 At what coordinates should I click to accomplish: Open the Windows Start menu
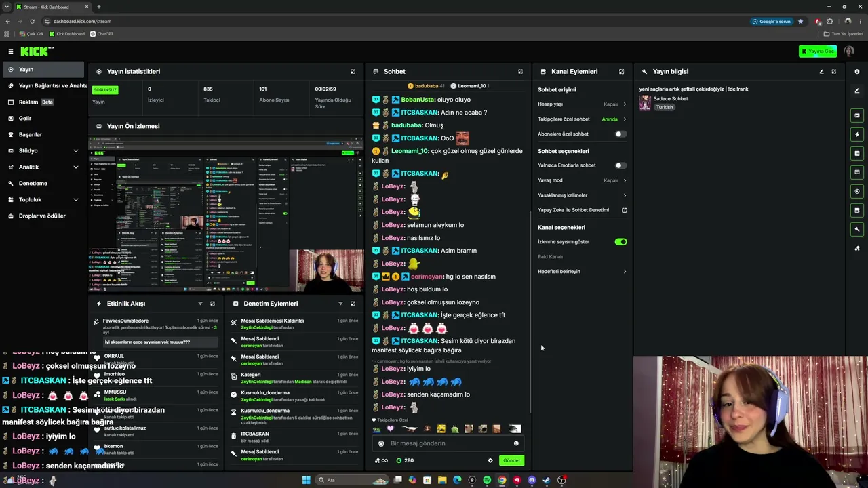pyautogui.click(x=307, y=480)
